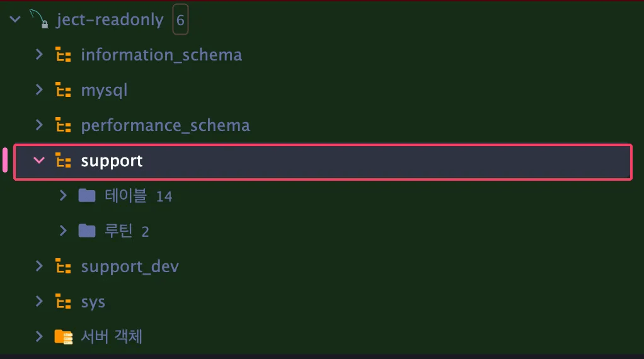This screenshot has width=644, height=359.
Task: Click the 테이블 folder icon
Action: [x=87, y=196]
